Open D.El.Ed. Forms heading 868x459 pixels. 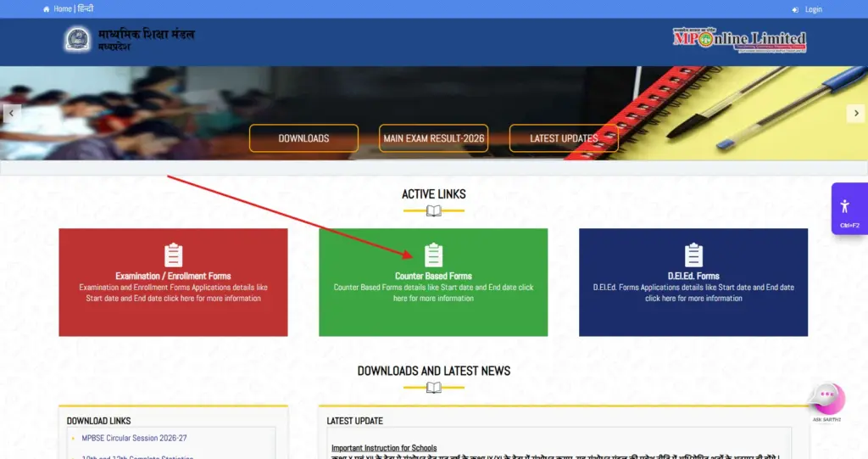693,276
